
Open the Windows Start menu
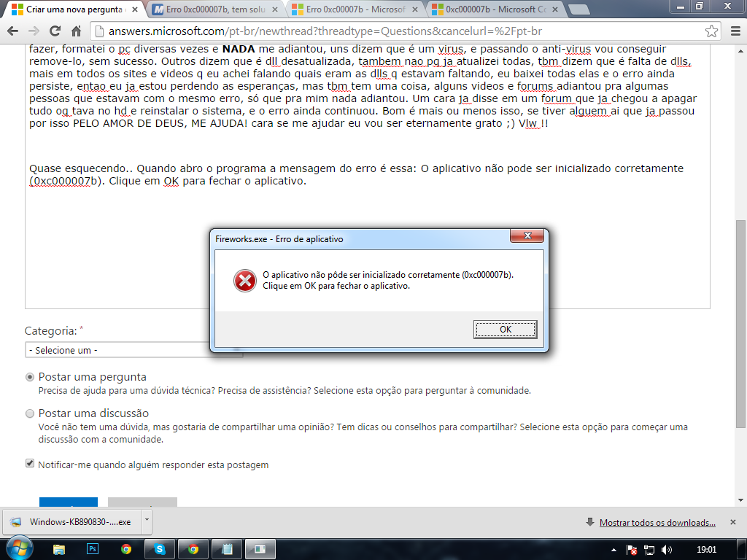(20, 549)
